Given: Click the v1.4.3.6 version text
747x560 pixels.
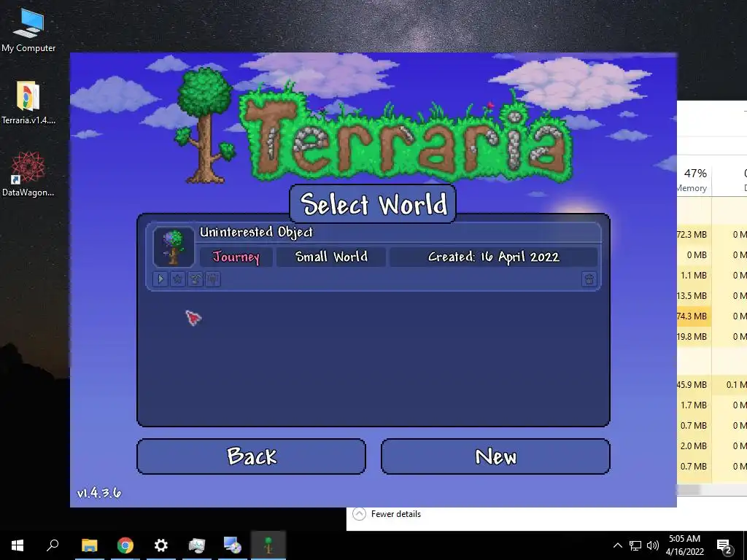Looking at the screenshot, I should 99,493.
